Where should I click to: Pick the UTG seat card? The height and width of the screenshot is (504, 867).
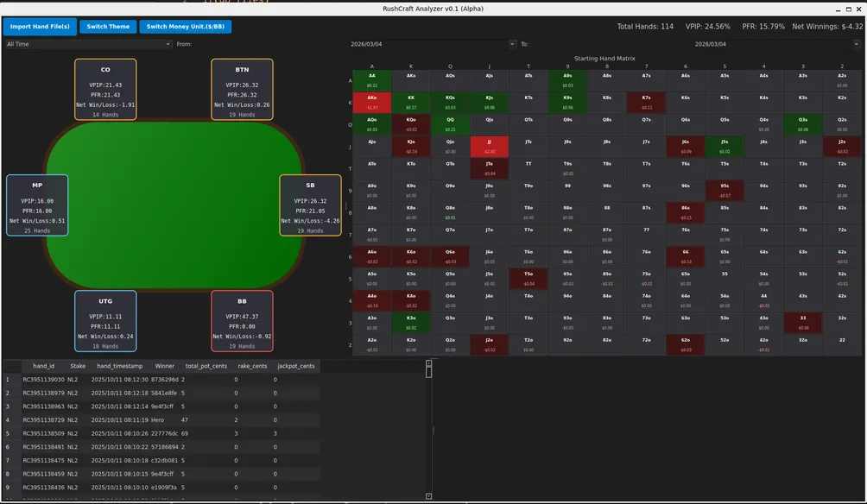(105, 320)
